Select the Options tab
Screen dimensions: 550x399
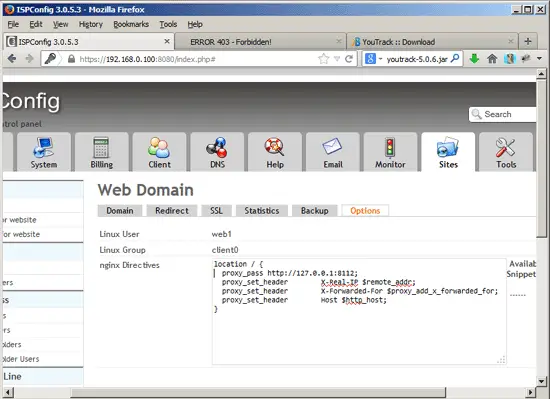pyautogui.click(x=365, y=211)
